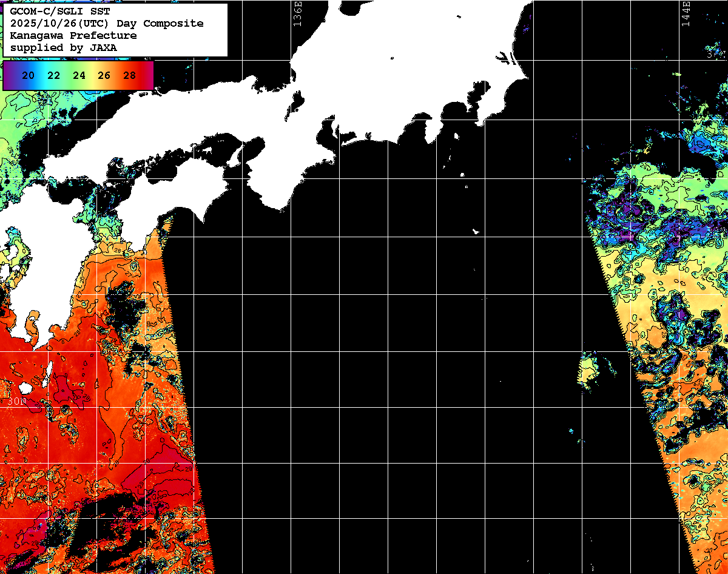Viewport: 728px width, 574px height.
Task: Click the 'supplied by JAXA' credit text
Action: coord(64,47)
